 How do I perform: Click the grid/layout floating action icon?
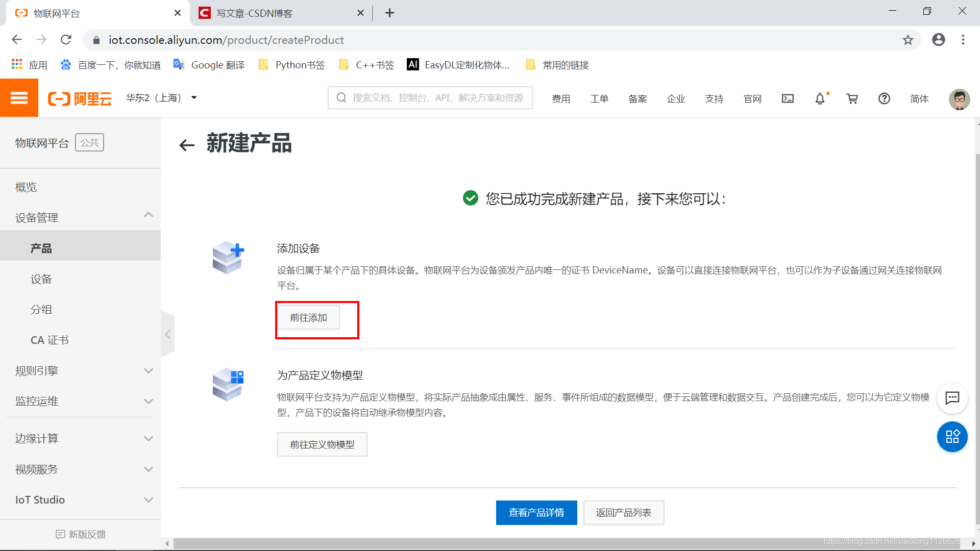tap(952, 436)
